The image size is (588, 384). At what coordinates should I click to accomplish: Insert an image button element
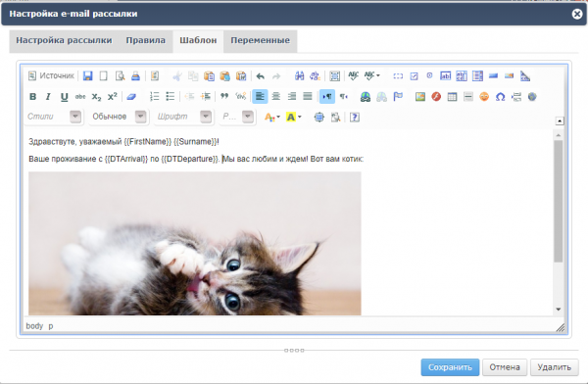509,76
